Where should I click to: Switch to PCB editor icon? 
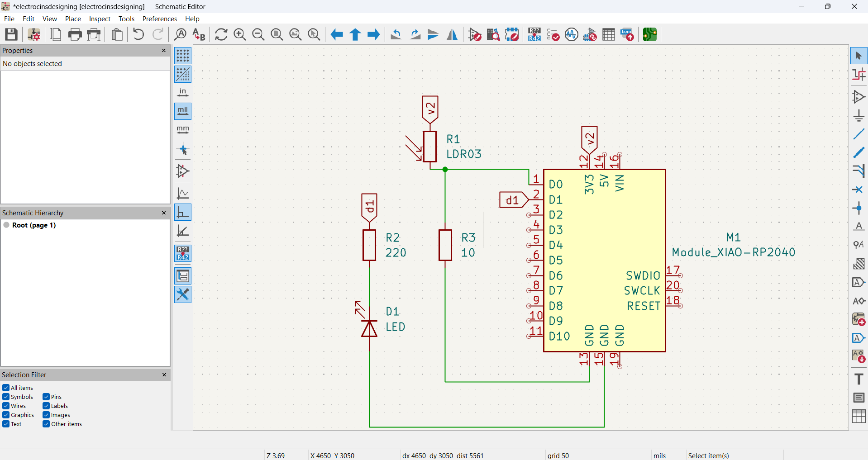(x=650, y=34)
